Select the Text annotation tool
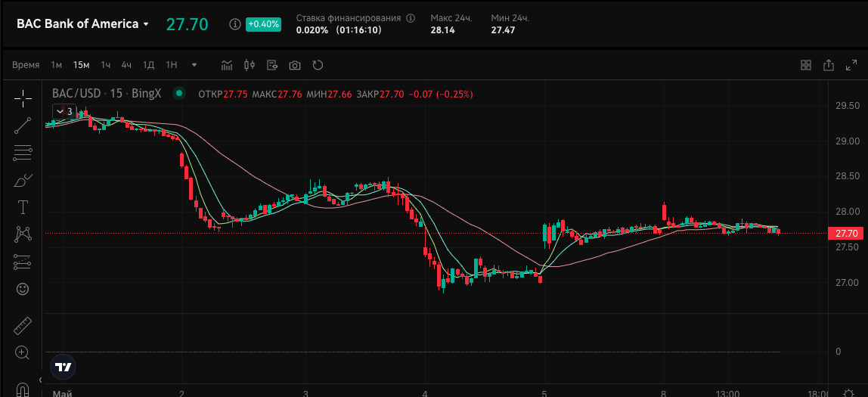868x397 pixels. [23, 208]
